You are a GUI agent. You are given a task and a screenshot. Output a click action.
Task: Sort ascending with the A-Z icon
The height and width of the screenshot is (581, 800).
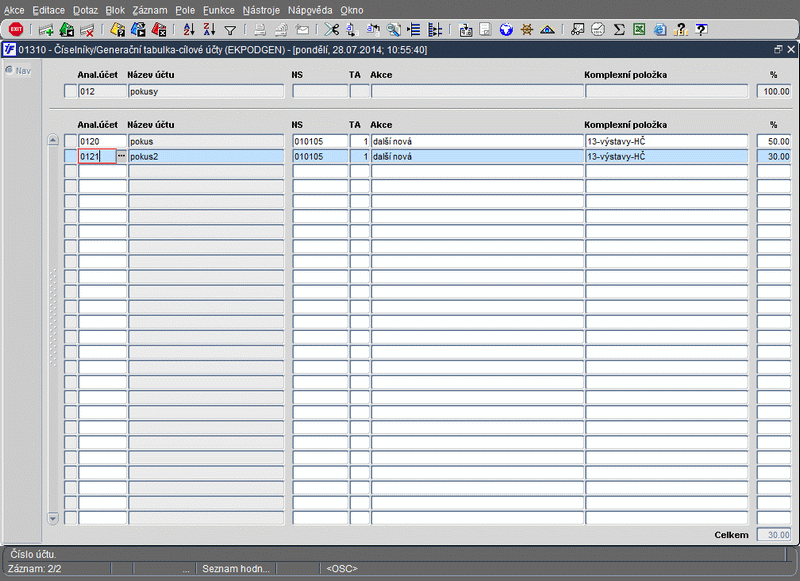[x=189, y=30]
